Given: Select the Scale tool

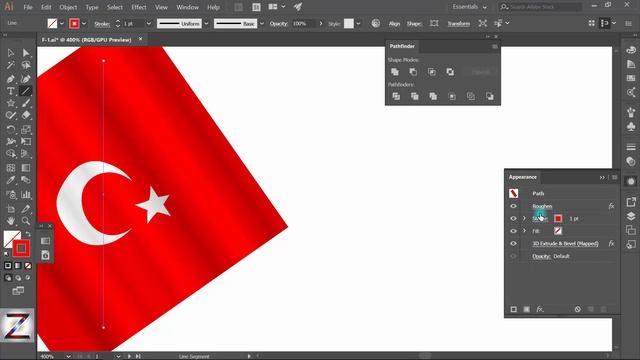Looking at the screenshot, I should [x=26, y=130].
